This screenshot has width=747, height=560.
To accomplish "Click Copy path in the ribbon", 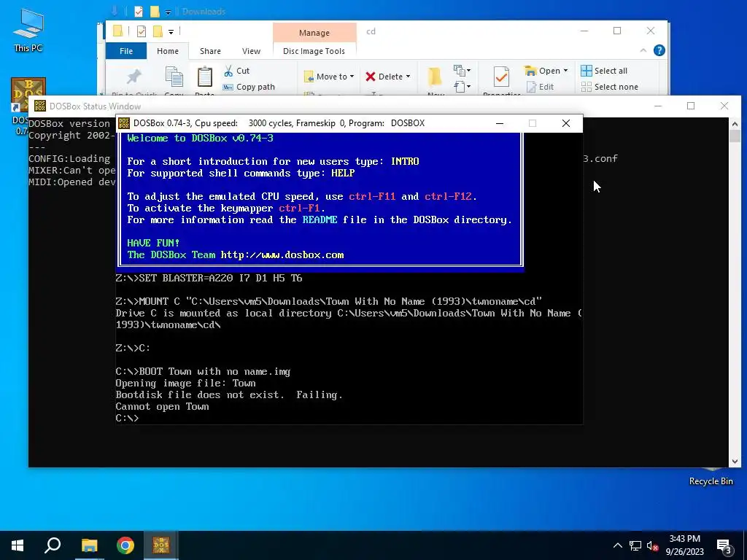I will coord(249,87).
